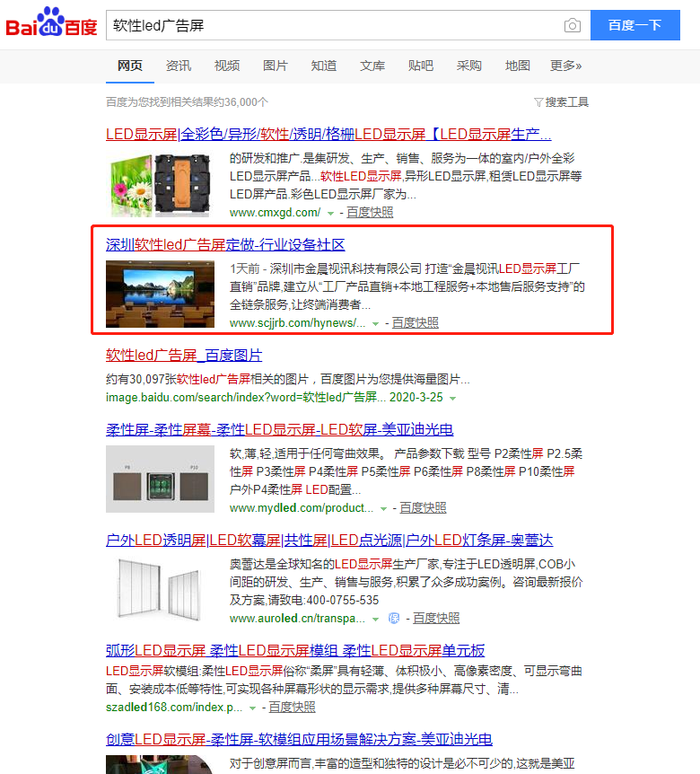Click the www.scjjrb.com/hynews/ URL
This screenshot has height=774, width=700.
pos(297,323)
